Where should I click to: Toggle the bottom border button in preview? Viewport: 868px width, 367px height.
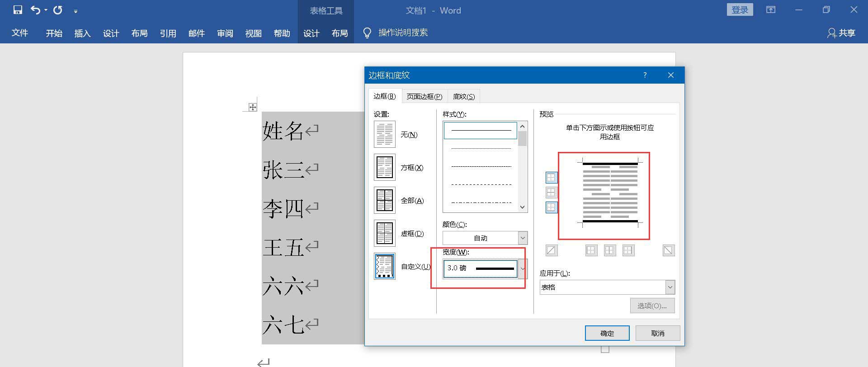(552, 207)
